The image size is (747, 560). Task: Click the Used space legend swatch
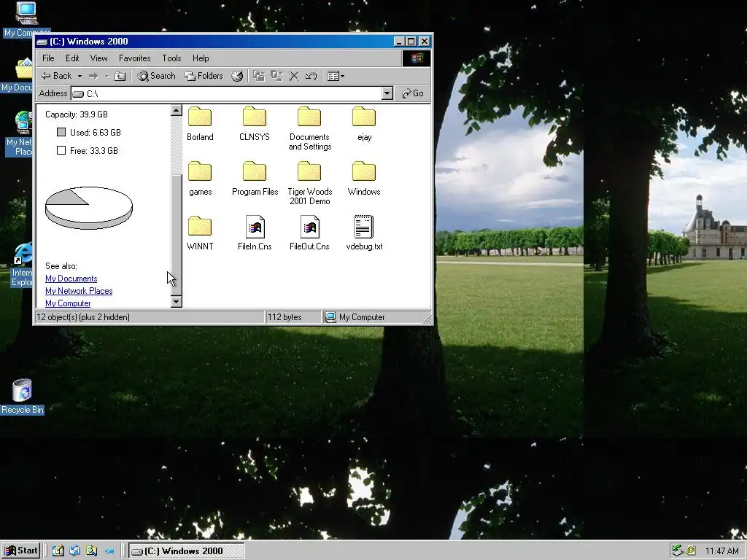pyautogui.click(x=61, y=132)
